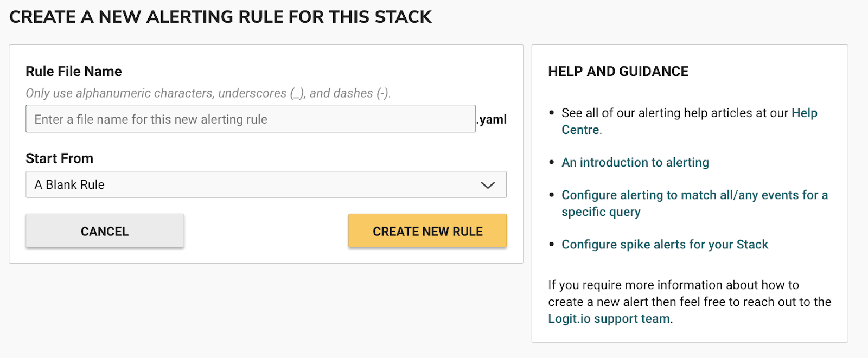Image resolution: width=868 pixels, height=358 pixels.
Task: Click the Rule File Name label
Action: [x=74, y=72]
